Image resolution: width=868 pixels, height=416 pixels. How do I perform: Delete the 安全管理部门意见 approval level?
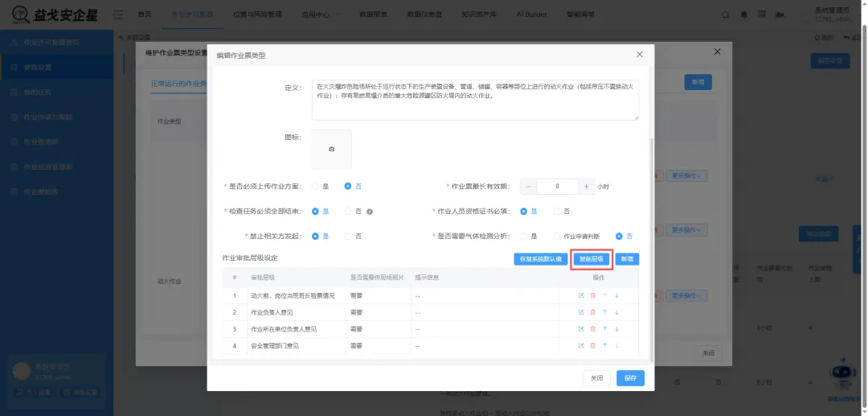click(593, 346)
